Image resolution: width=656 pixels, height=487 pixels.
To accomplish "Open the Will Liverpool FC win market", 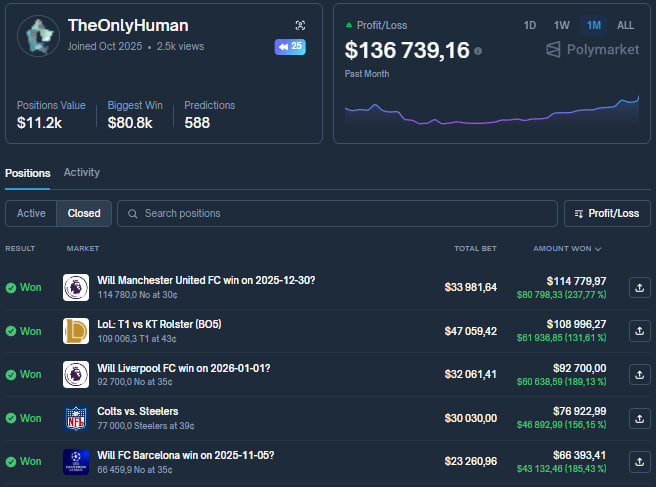I will (184, 368).
